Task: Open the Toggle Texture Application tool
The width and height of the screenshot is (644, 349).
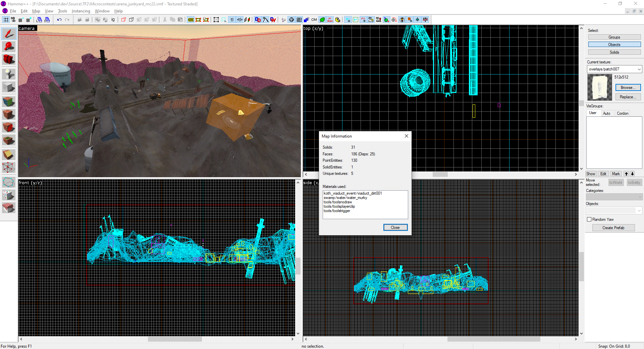Action: coord(9,101)
